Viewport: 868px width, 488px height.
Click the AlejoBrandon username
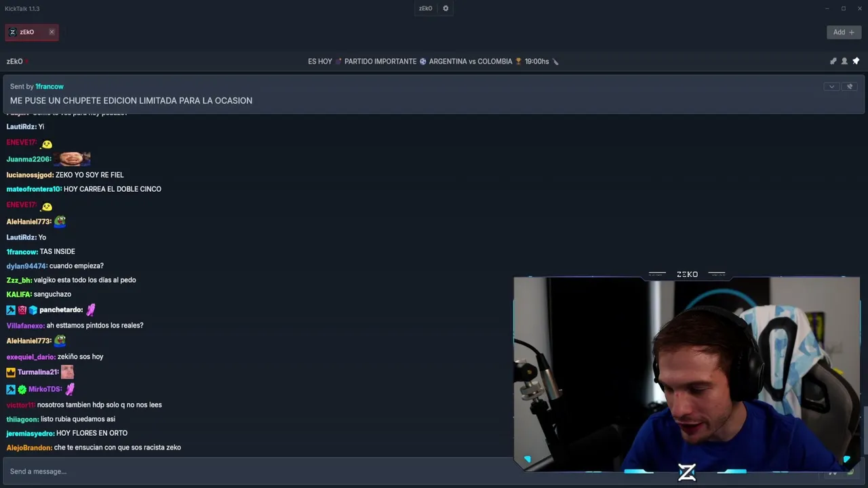[x=29, y=447]
